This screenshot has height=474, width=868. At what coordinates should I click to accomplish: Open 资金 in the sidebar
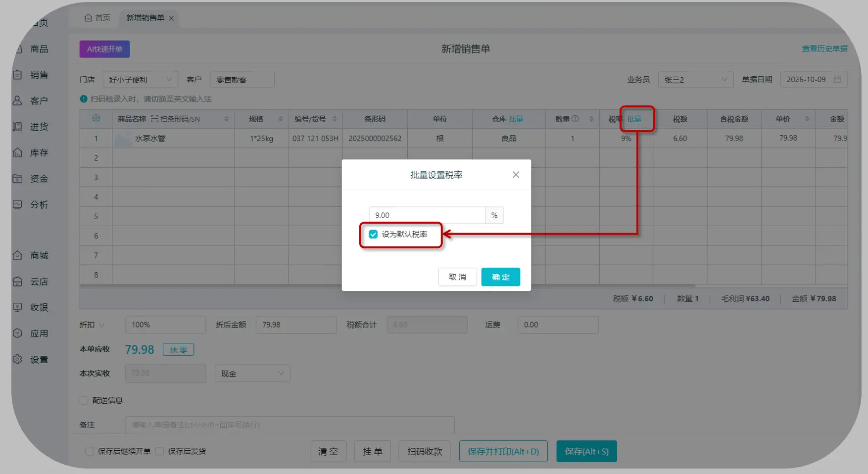(x=30, y=179)
